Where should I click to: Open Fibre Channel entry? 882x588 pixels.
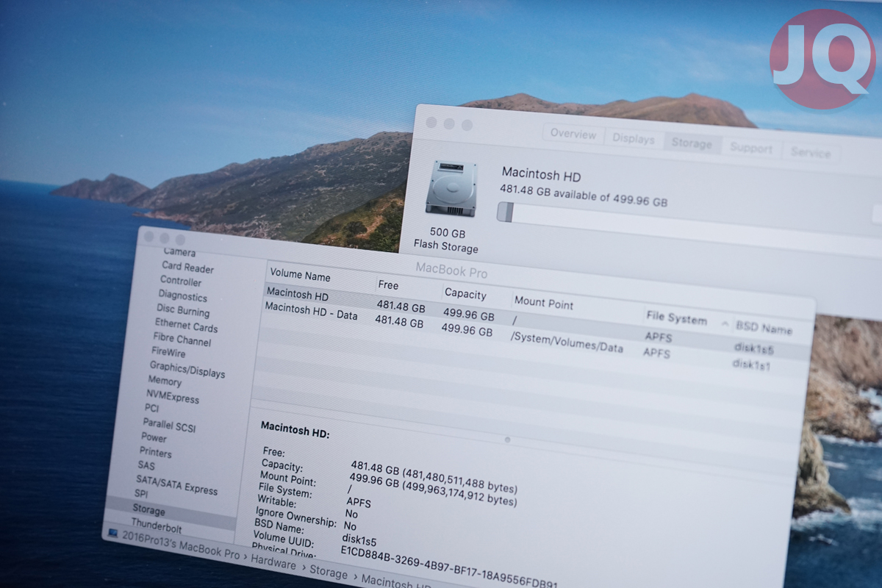tap(182, 340)
